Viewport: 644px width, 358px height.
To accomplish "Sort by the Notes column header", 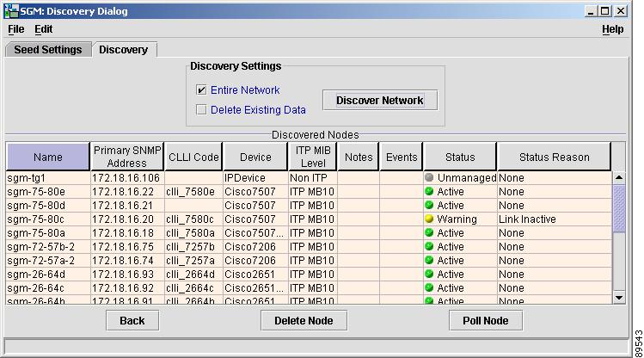I will click(359, 157).
